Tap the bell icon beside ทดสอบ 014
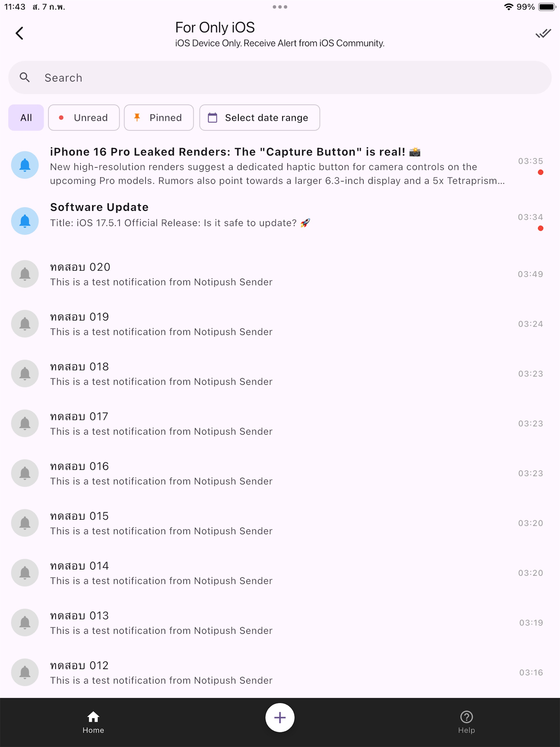560x747 pixels. coord(25,573)
